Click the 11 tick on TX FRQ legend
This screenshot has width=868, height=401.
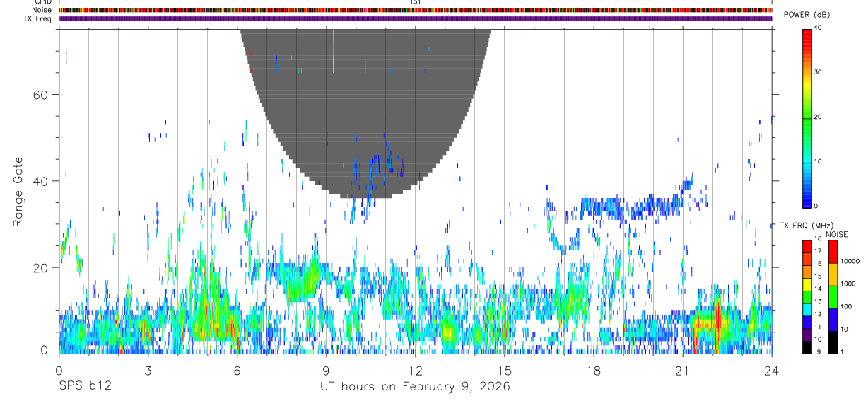tap(818, 327)
